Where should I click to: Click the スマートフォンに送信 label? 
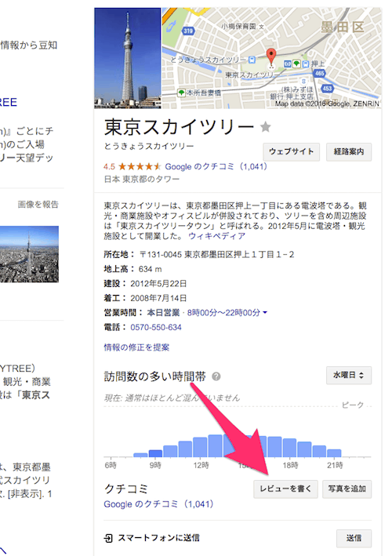coord(158,538)
